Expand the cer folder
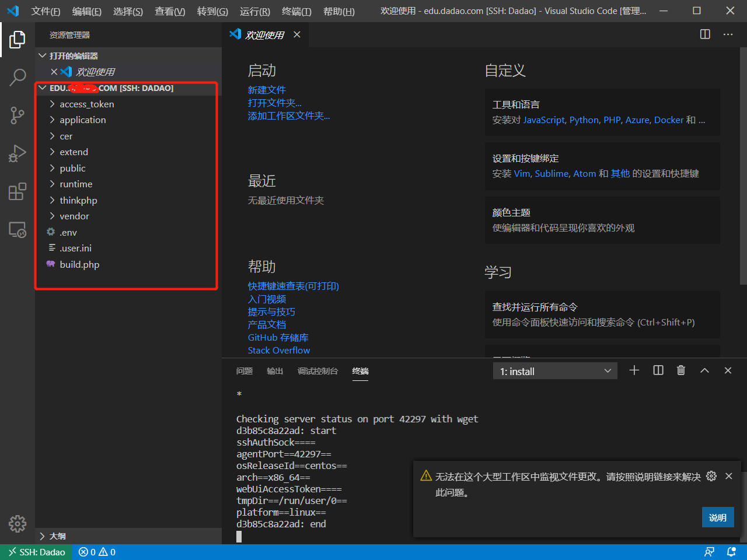 point(128,136)
